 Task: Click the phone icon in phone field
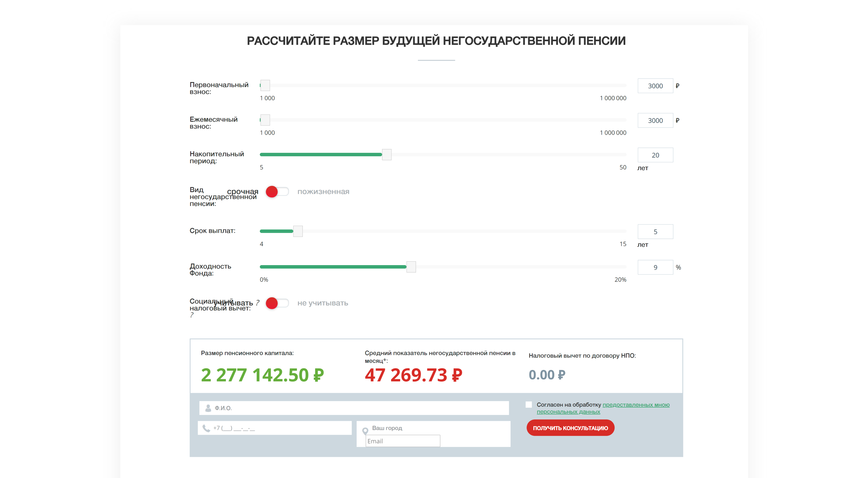pos(206,428)
